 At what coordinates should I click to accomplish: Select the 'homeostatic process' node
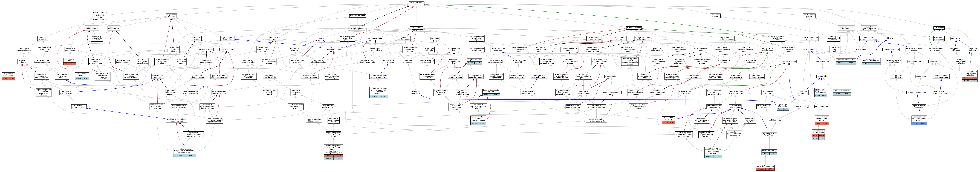715,16
